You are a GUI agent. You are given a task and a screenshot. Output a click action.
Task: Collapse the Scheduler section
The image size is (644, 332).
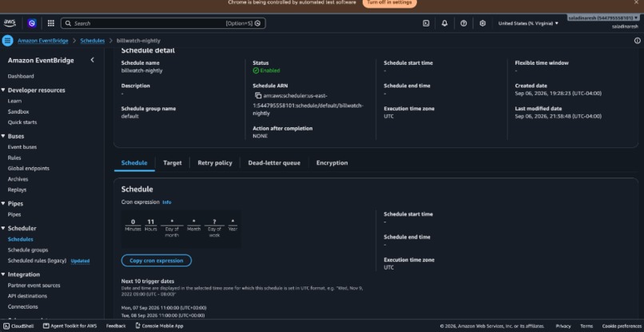coord(3,228)
